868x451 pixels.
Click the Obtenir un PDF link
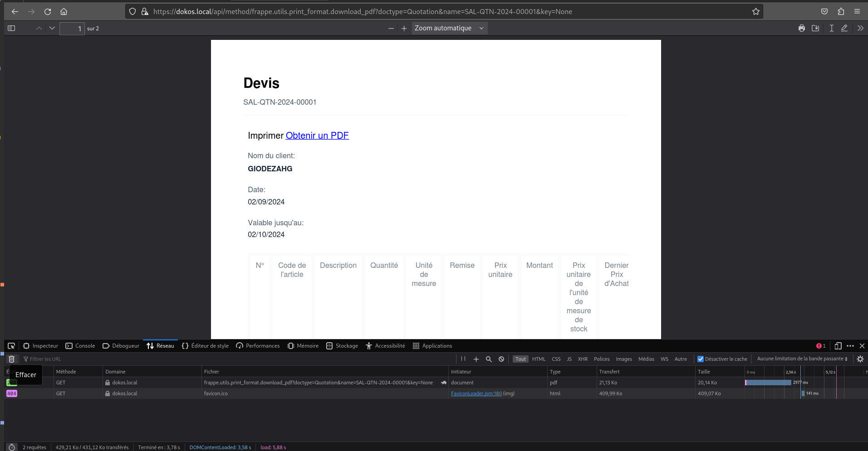click(x=317, y=136)
